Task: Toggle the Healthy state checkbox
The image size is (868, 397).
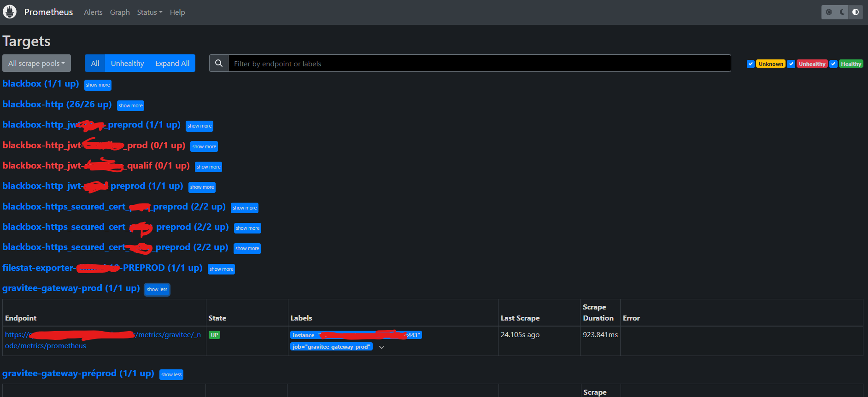Action: pyautogui.click(x=833, y=64)
